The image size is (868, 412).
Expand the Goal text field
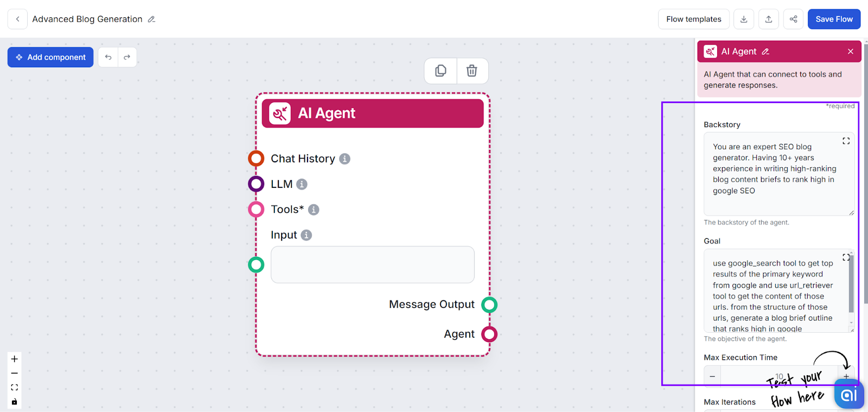coord(846,257)
